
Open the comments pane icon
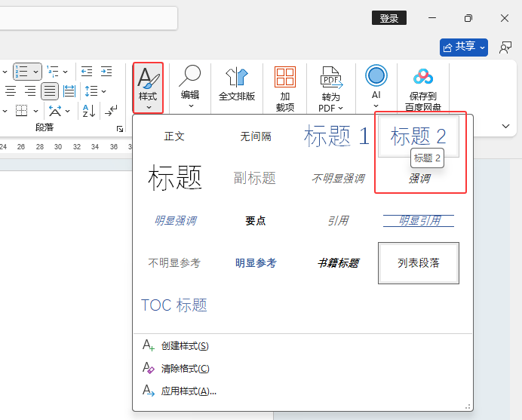tap(505, 48)
